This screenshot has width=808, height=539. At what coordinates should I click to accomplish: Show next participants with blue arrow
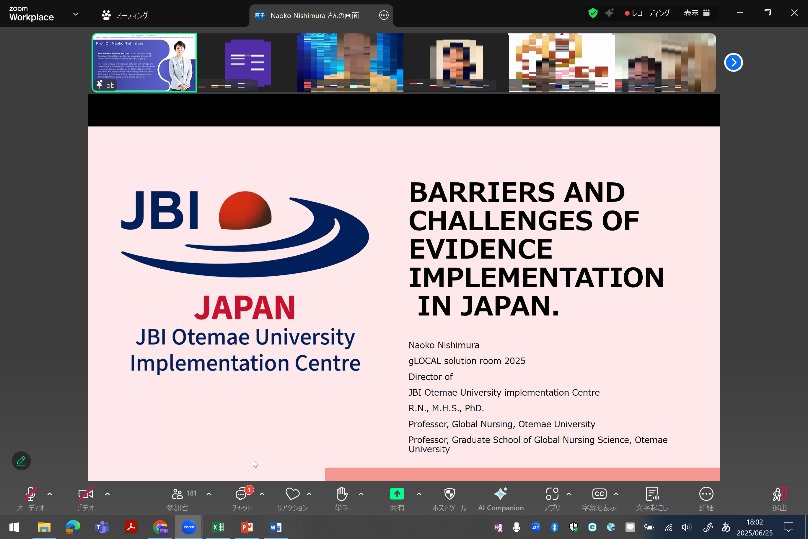(733, 62)
